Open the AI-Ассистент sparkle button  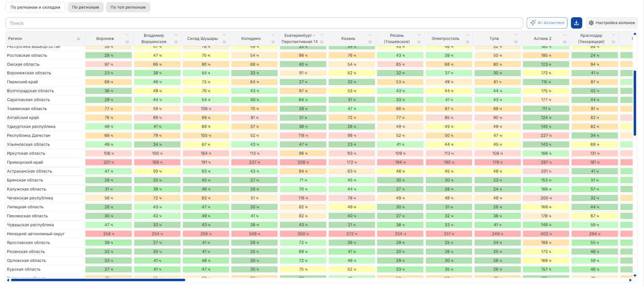(547, 23)
